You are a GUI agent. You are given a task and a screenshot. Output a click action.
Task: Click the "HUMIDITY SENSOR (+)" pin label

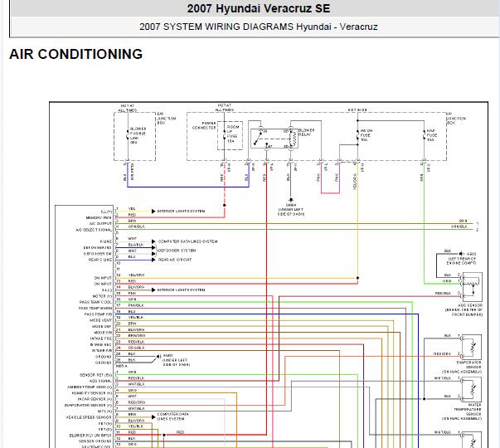coord(92,393)
